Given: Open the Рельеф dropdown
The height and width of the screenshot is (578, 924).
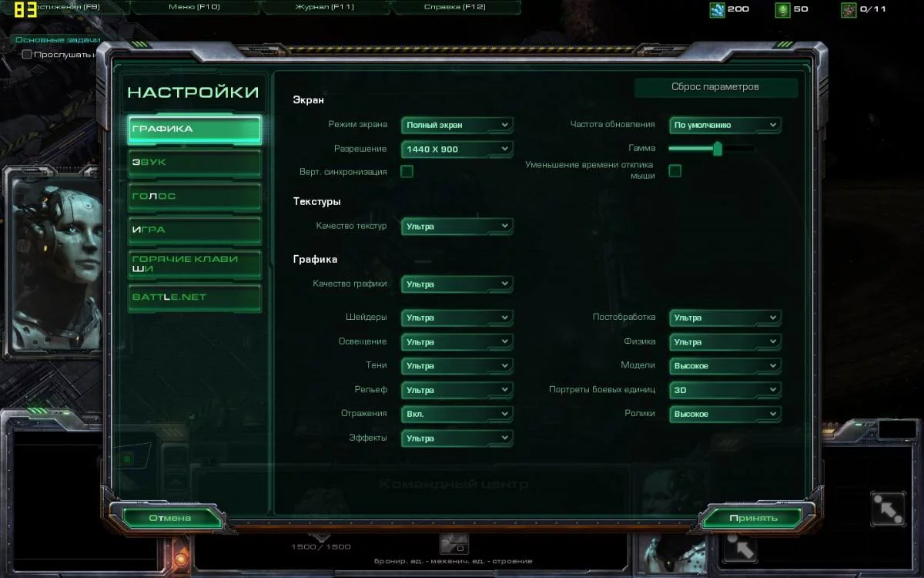Looking at the screenshot, I should coord(457,390).
